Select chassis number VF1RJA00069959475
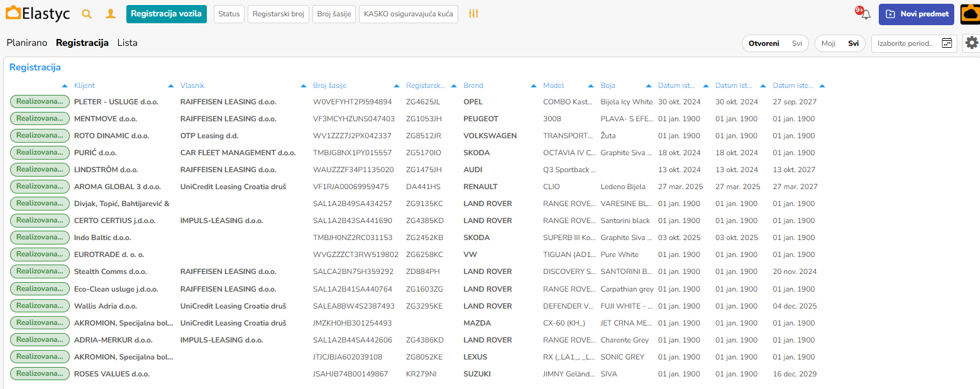The image size is (980, 389). 351,187
